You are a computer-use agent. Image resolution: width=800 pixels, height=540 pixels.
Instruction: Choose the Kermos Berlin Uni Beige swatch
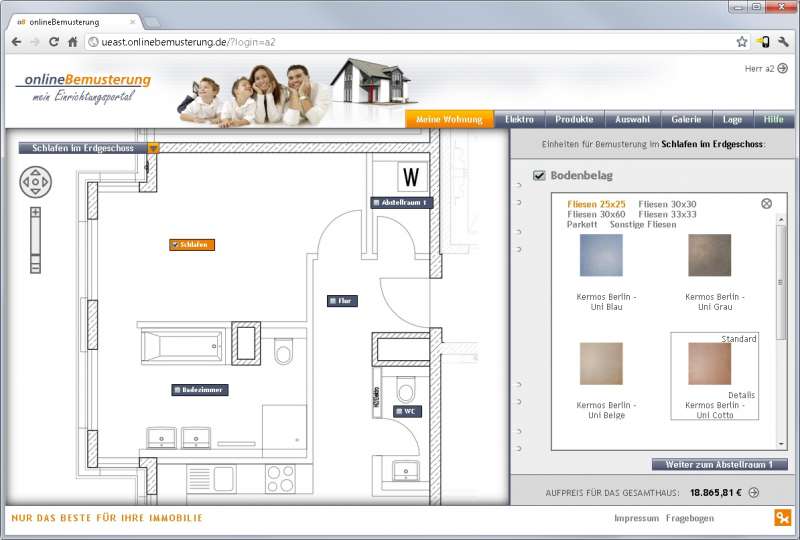coord(601,363)
